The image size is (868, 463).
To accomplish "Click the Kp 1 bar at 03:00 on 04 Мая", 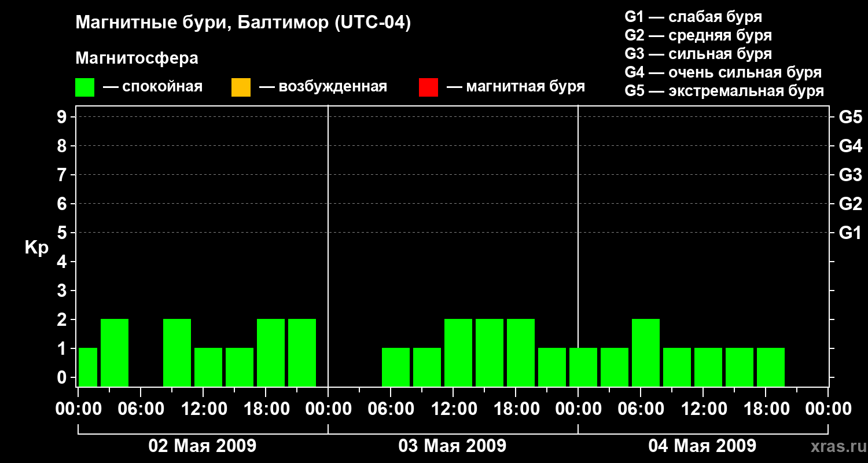I will point(615,367).
